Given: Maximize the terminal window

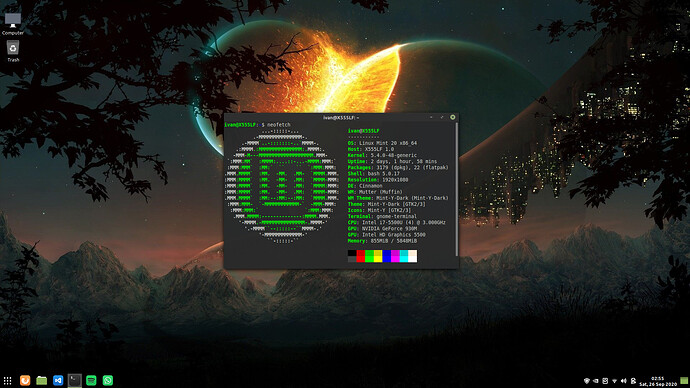Looking at the screenshot, I should (442, 117).
